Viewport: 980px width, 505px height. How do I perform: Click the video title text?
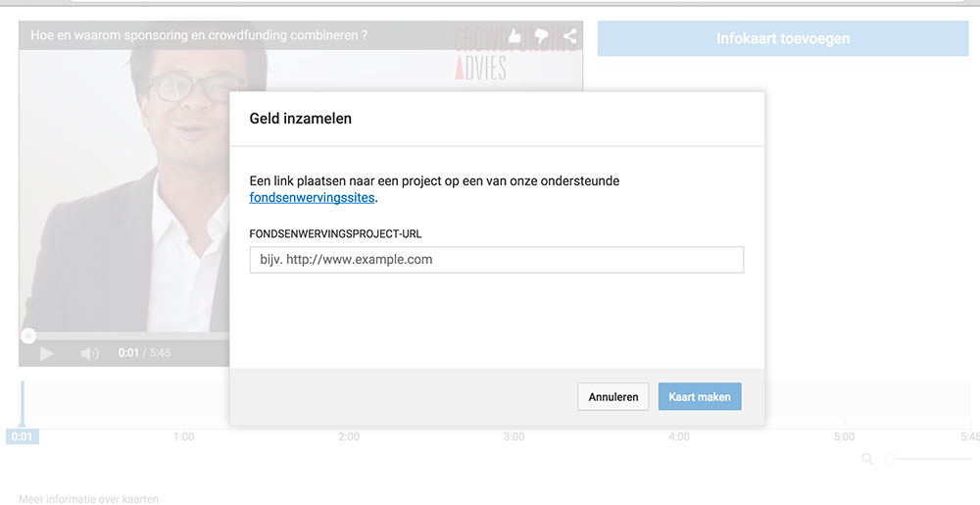click(199, 35)
